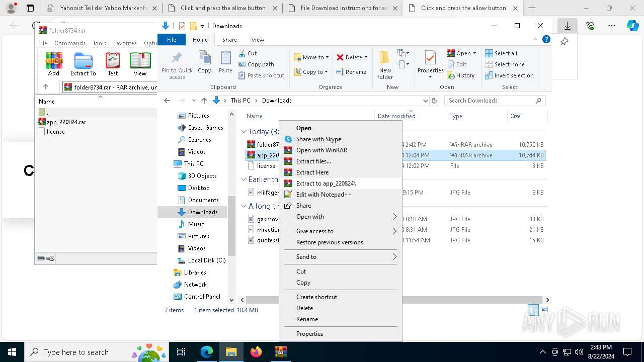The width and height of the screenshot is (644, 362).
Task: Switch to large icons view
Action: 544,310
